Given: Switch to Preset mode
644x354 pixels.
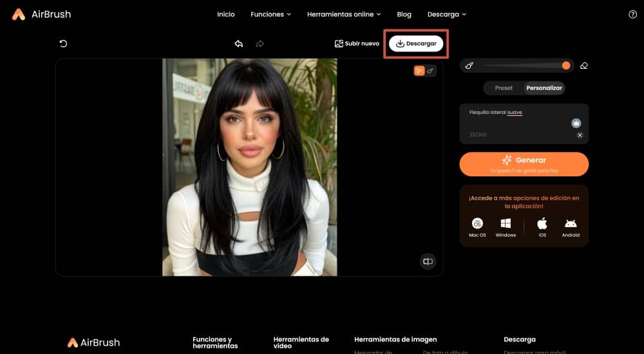Looking at the screenshot, I should click(x=504, y=88).
